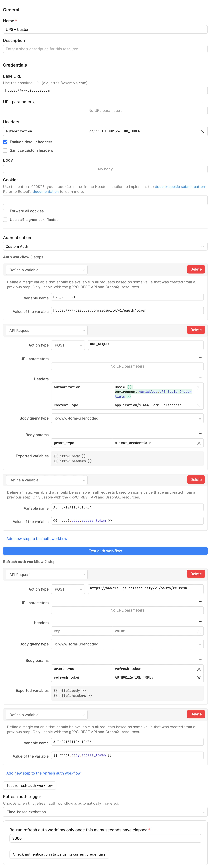
Task: Remove the Authorization Bearer header row
Action: (x=203, y=132)
